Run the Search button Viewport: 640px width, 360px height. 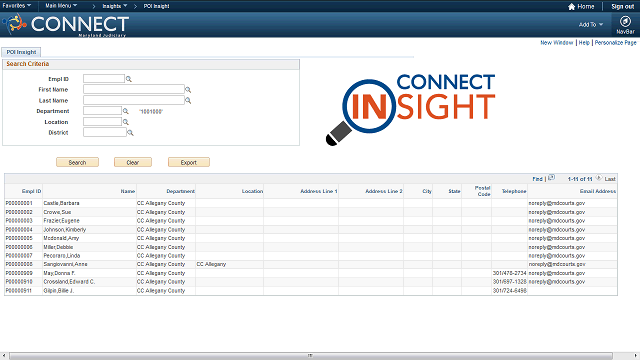coord(77,162)
